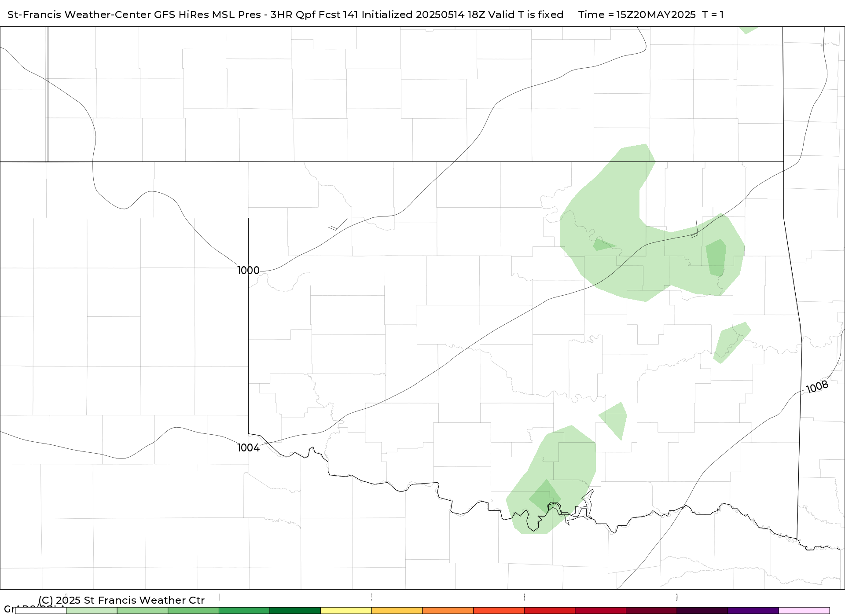Click the white swatch in the color bar

point(41,611)
